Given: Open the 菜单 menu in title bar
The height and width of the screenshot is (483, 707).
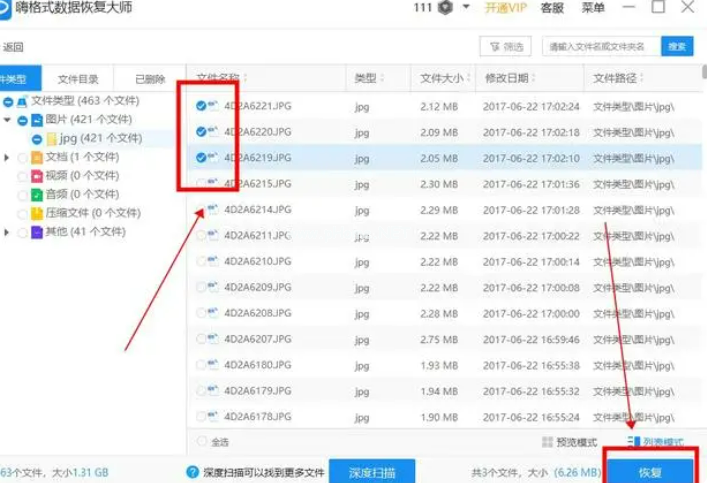Looking at the screenshot, I should pos(592,8).
